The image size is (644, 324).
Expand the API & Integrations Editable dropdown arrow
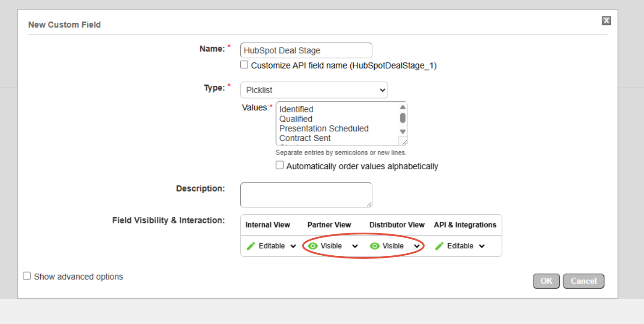click(482, 246)
